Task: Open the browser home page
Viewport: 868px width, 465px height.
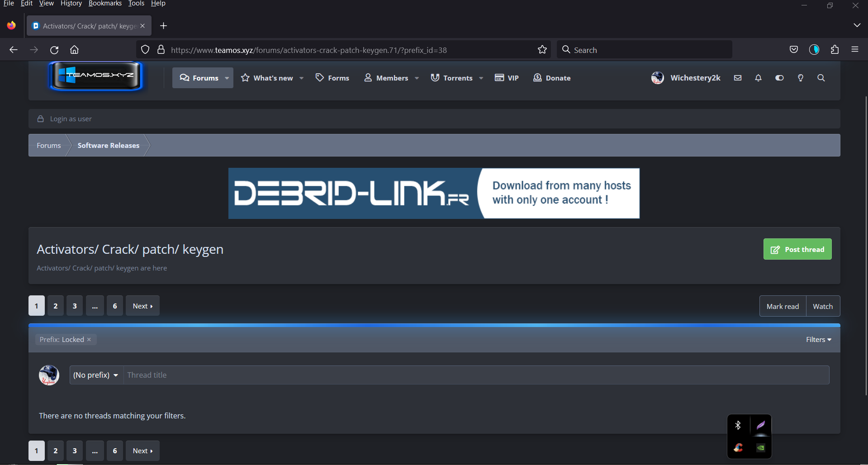Action: click(x=75, y=50)
